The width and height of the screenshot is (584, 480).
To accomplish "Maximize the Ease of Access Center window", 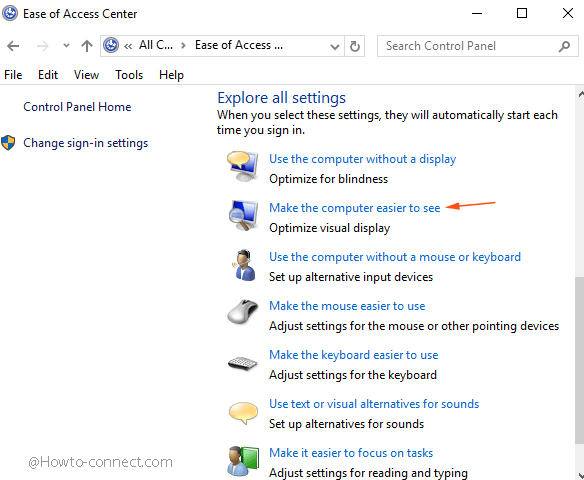I will tap(522, 13).
